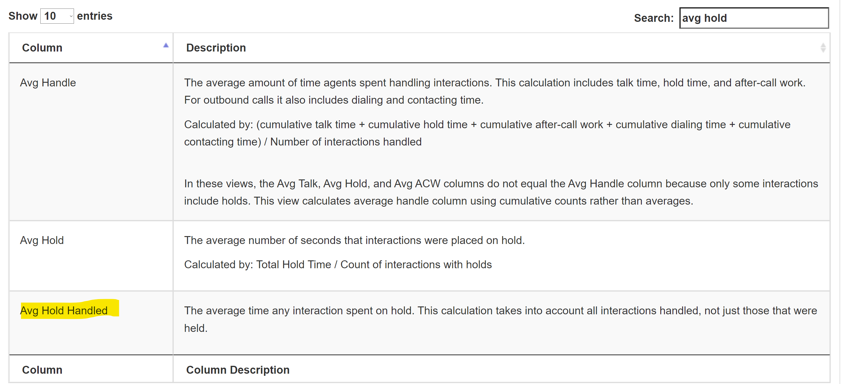Click the "entries" label after the dropdown

click(94, 16)
